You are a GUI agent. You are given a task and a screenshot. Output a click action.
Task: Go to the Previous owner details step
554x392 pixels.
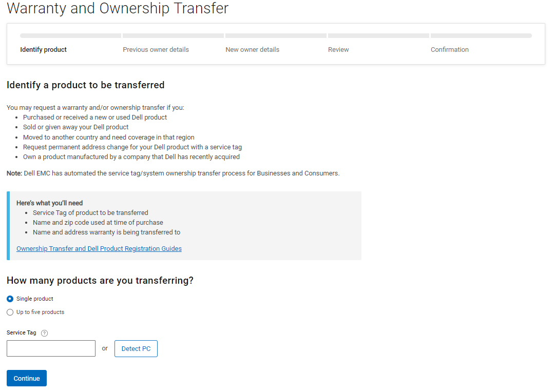pyautogui.click(x=156, y=50)
